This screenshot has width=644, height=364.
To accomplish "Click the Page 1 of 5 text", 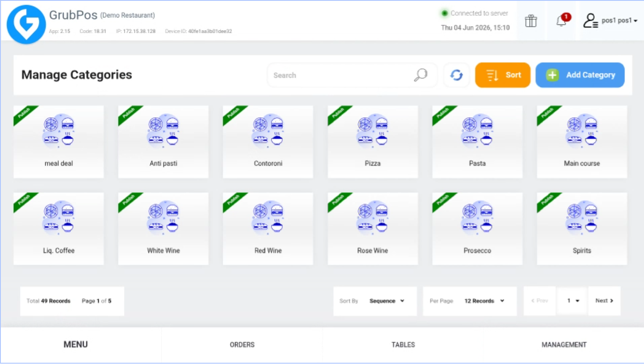I will (97, 301).
